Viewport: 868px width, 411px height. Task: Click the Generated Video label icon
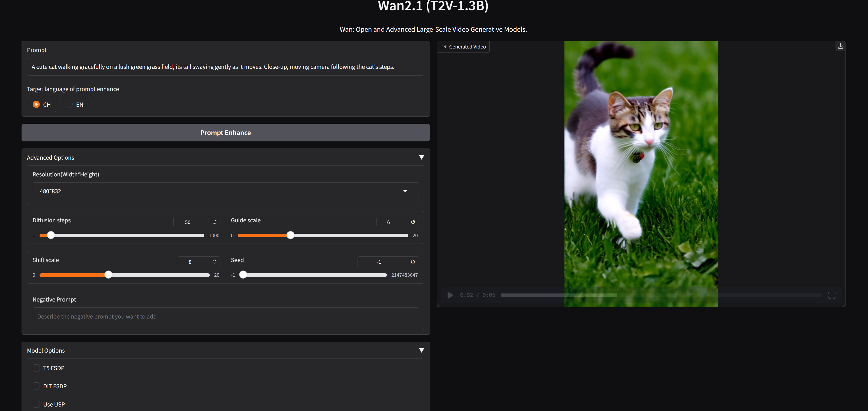click(x=443, y=47)
